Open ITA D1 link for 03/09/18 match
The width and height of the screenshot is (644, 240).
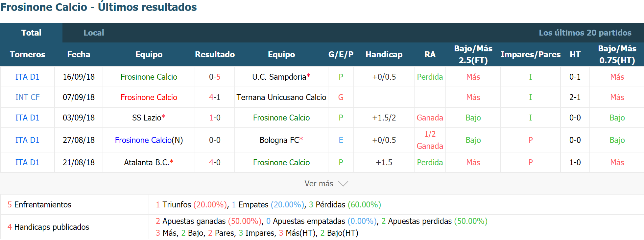pos(27,118)
